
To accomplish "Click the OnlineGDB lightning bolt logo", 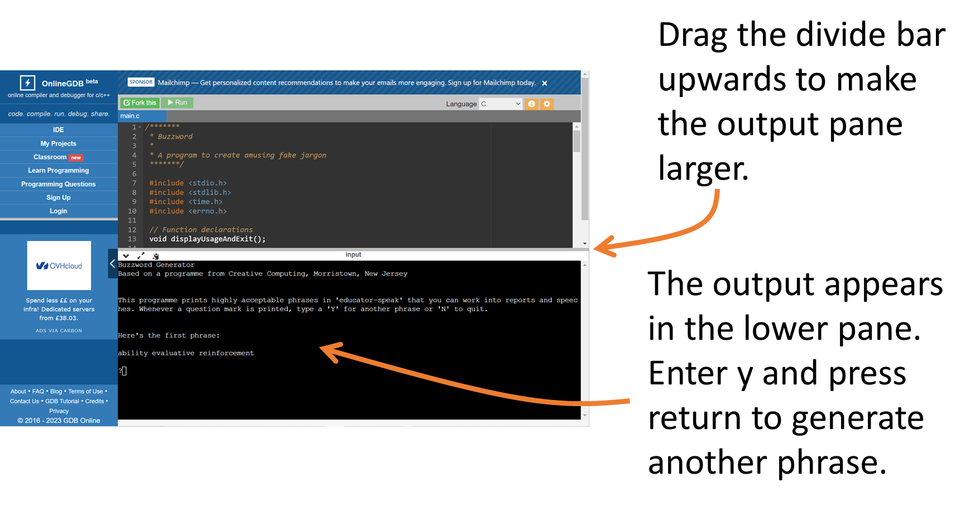I will click(27, 83).
